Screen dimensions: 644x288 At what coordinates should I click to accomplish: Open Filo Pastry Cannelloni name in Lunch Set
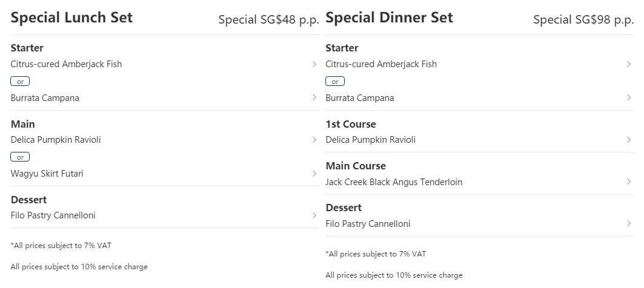pyautogui.click(x=53, y=215)
